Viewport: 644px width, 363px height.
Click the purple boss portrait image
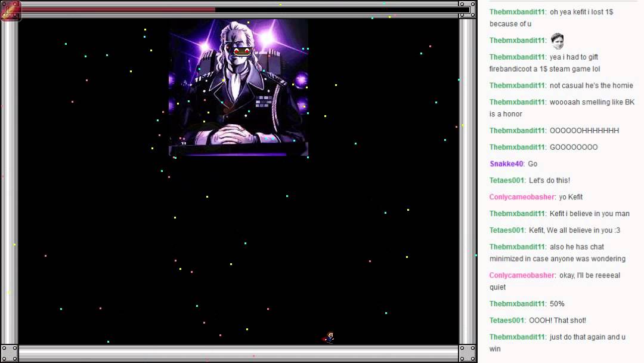coord(239,88)
